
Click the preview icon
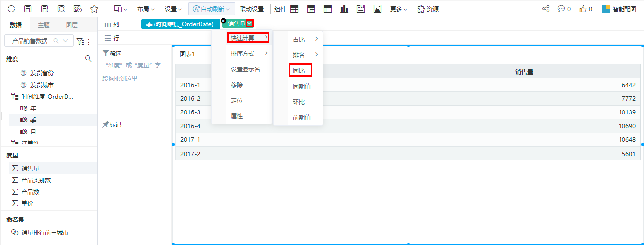tap(61, 9)
